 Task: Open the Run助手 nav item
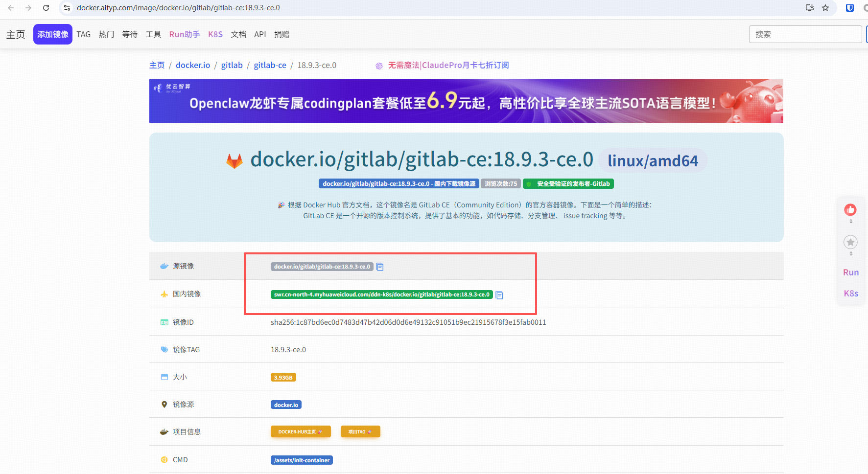185,34
